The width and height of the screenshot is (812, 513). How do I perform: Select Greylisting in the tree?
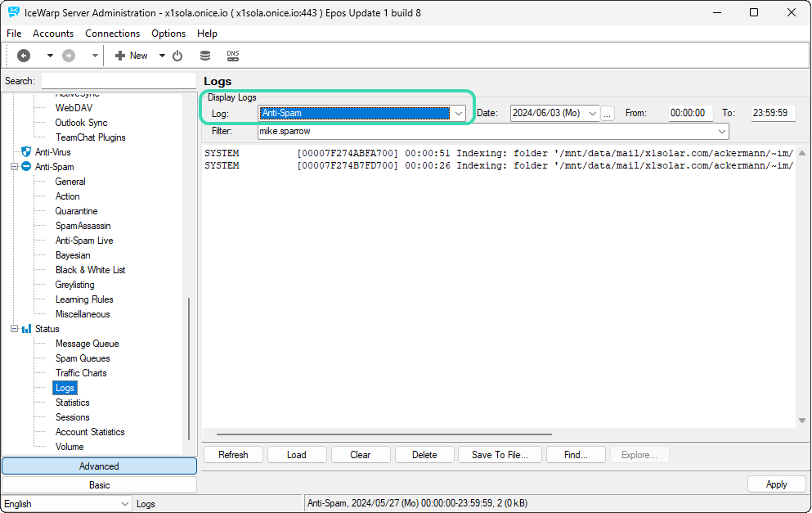[75, 285]
